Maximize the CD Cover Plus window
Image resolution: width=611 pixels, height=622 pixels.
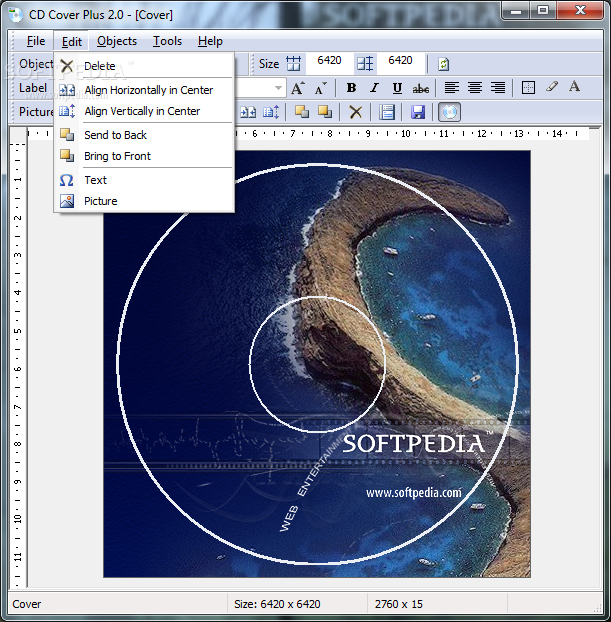click(x=543, y=10)
